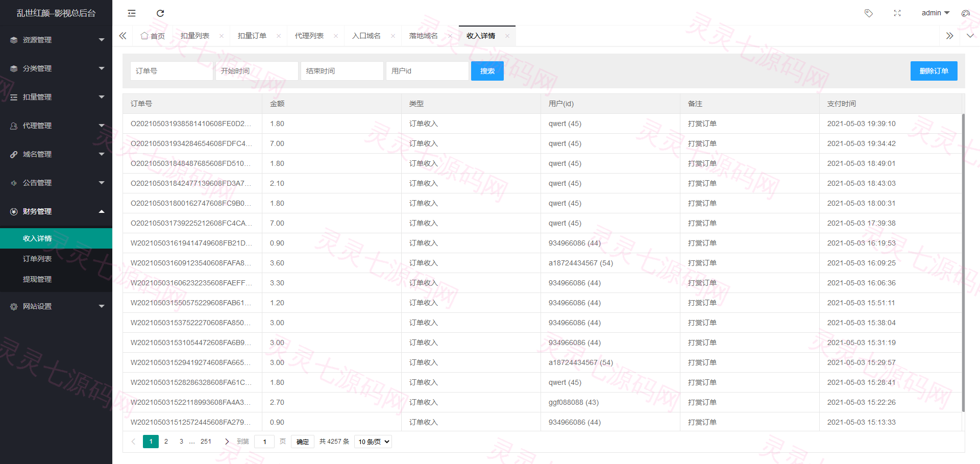The image size is (980, 464).
Task: Close the 落地域名 tab
Action: [x=450, y=36]
